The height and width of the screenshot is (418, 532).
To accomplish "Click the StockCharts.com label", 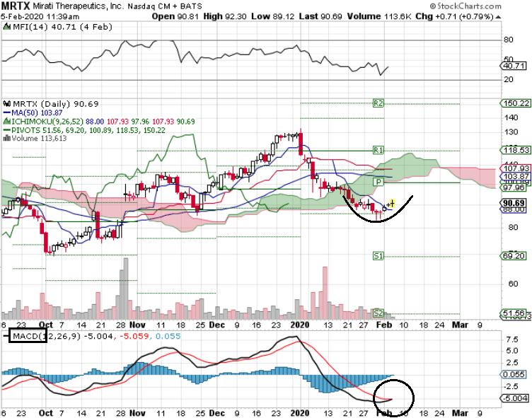I will point(466,6).
